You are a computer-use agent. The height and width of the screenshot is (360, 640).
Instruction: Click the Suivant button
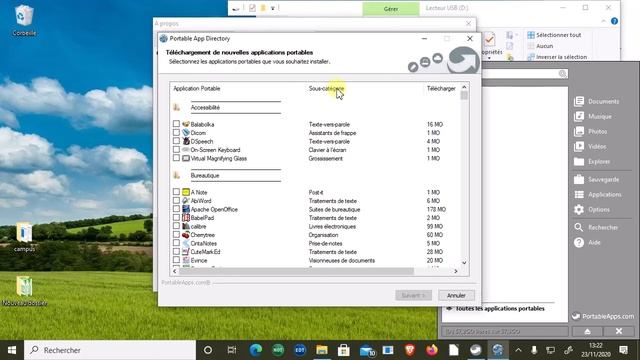tap(413, 295)
